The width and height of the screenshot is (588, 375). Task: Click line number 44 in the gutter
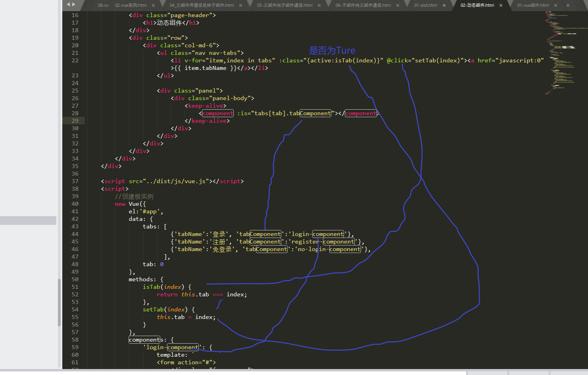(75, 234)
